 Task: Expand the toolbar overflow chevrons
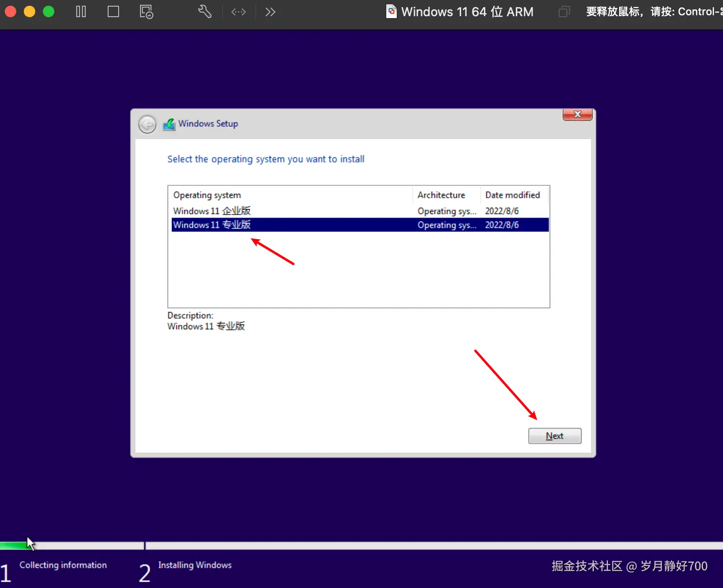tap(270, 12)
